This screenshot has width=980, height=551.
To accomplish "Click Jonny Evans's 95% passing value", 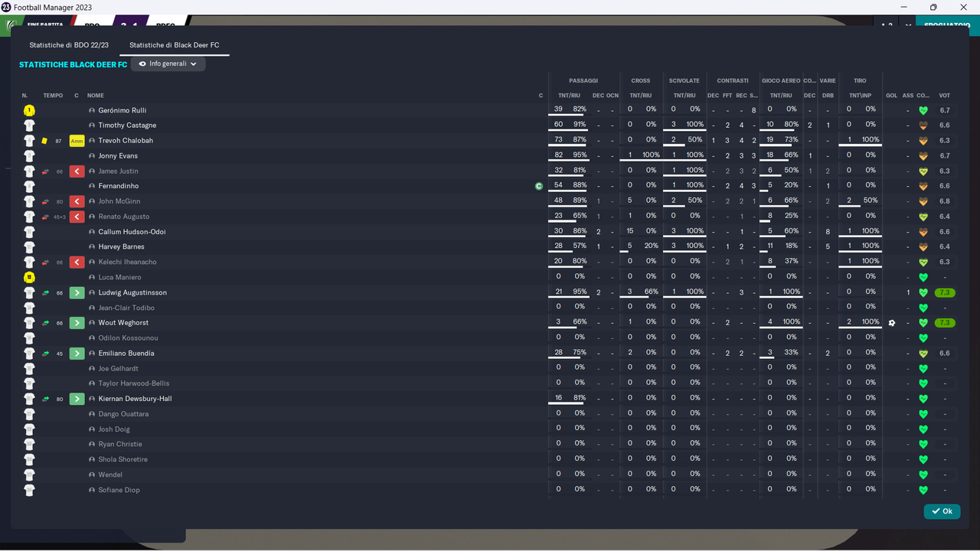I will pyautogui.click(x=580, y=155).
